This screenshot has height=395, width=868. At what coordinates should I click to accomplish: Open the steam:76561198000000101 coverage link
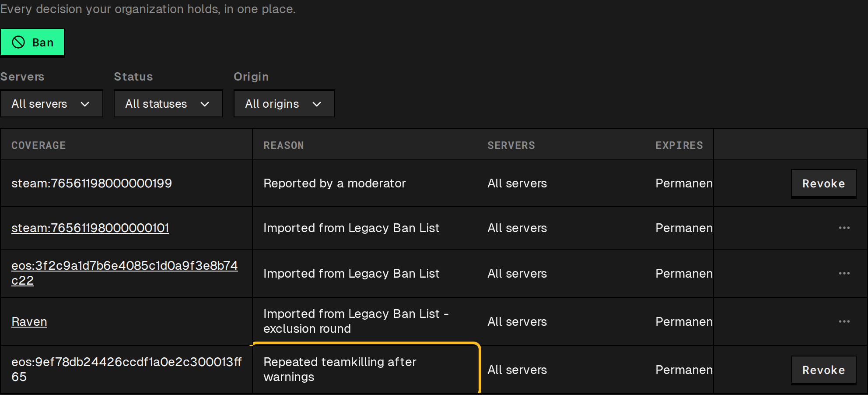90,228
